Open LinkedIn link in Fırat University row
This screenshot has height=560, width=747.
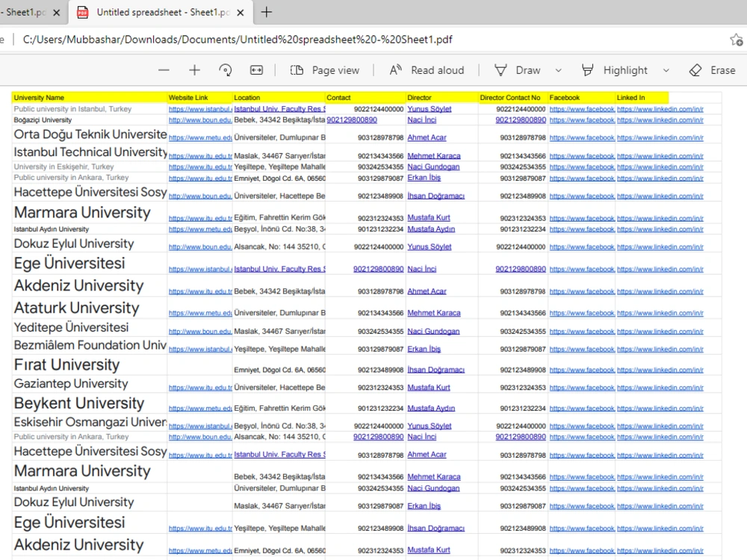coord(660,370)
